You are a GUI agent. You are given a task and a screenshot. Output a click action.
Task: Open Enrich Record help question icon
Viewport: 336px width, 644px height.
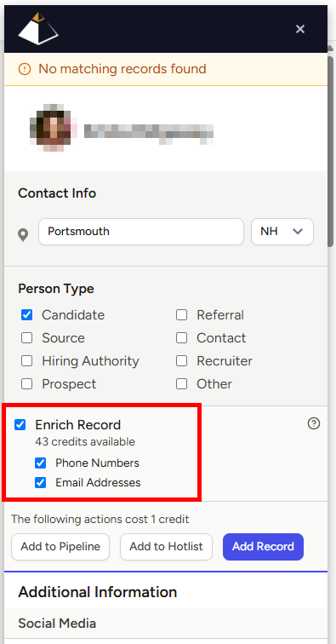(314, 423)
